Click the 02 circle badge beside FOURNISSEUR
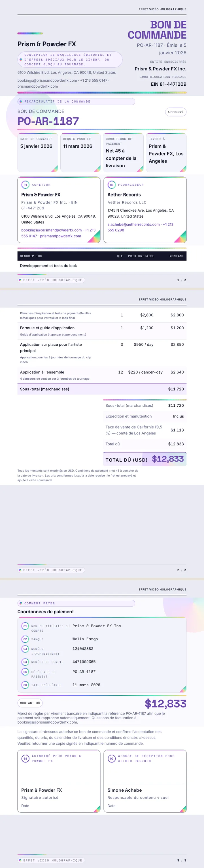Viewport: 204px width, 868px height. pyautogui.click(x=111, y=185)
